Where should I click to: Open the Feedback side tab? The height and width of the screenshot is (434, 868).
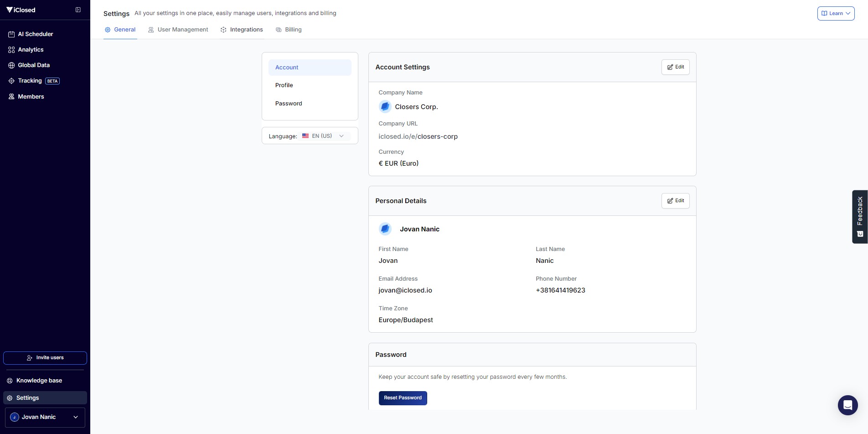pos(860,216)
